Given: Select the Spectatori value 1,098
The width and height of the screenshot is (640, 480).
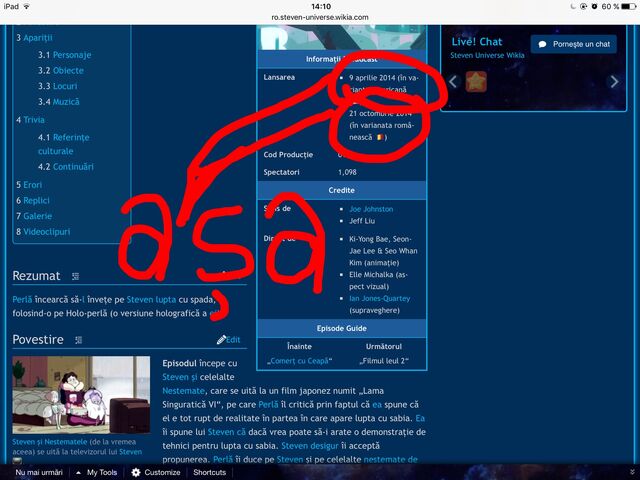Looking at the screenshot, I should (x=347, y=172).
